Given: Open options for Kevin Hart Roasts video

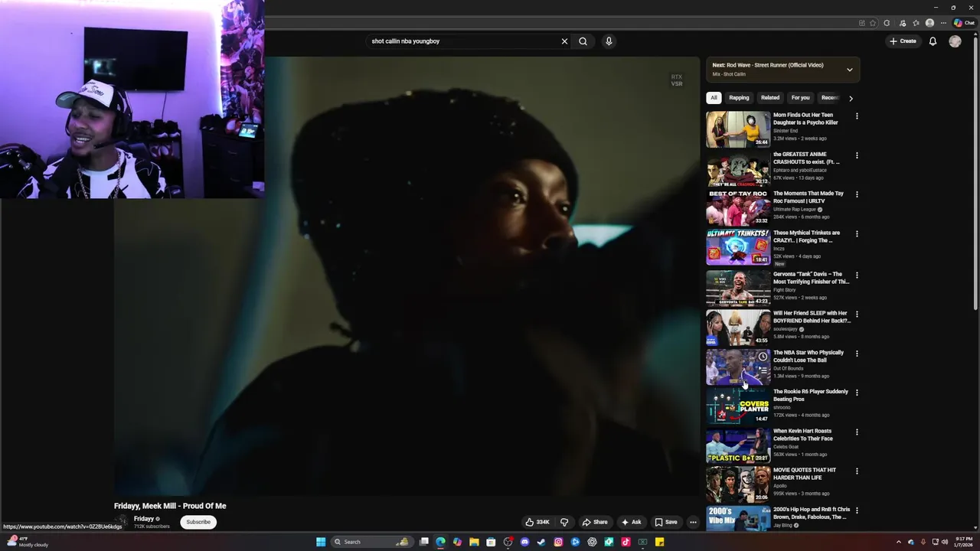Looking at the screenshot, I should pos(857,432).
